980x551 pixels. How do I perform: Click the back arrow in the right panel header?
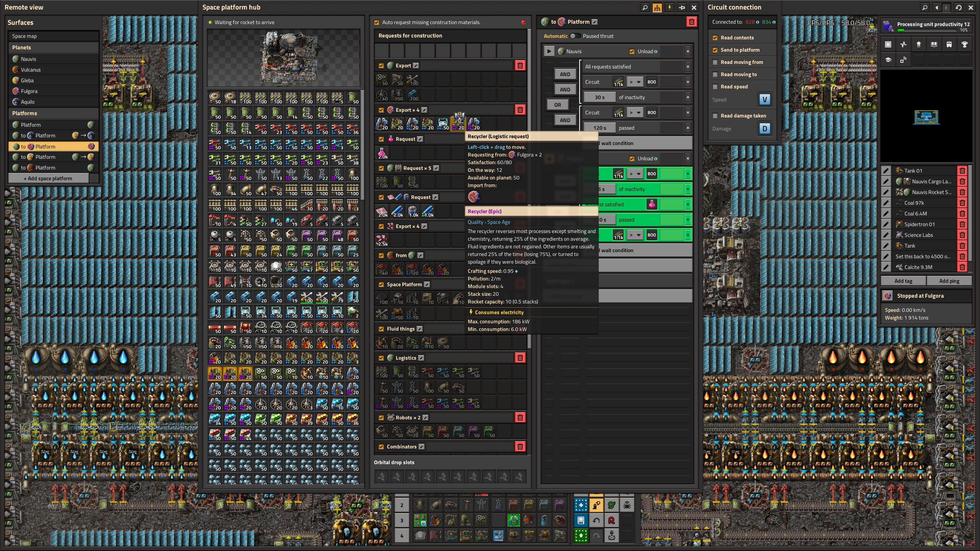point(937,7)
